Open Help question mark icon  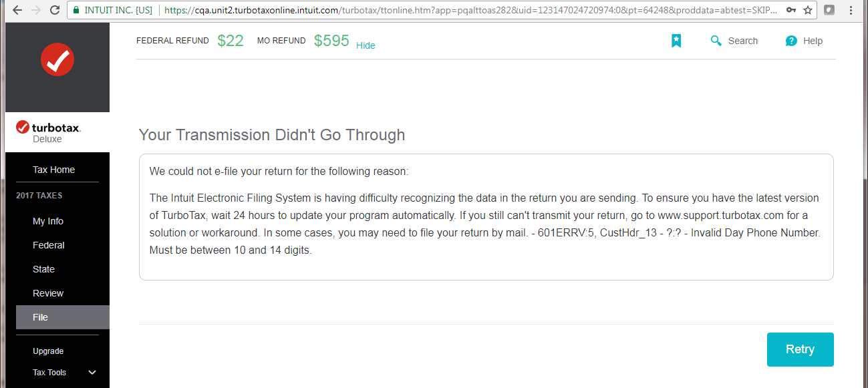[791, 41]
